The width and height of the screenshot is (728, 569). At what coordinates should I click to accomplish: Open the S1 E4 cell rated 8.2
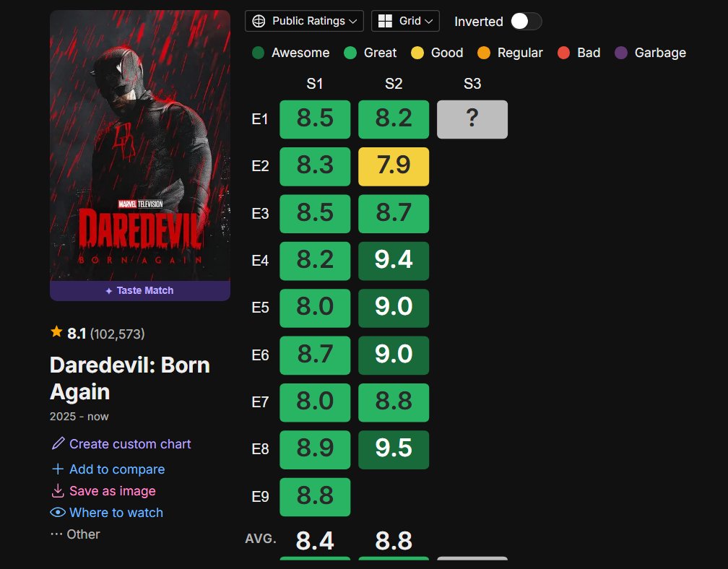[x=315, y=261]
